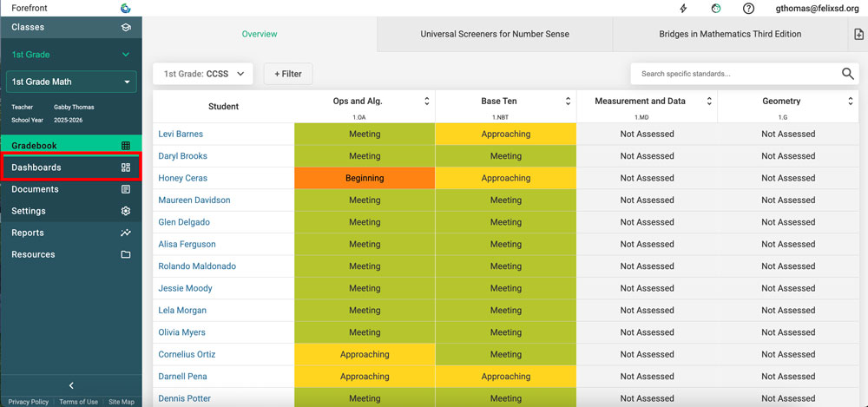Switch to Bridges in Mathematics Third Edition tab

[730, 35]
